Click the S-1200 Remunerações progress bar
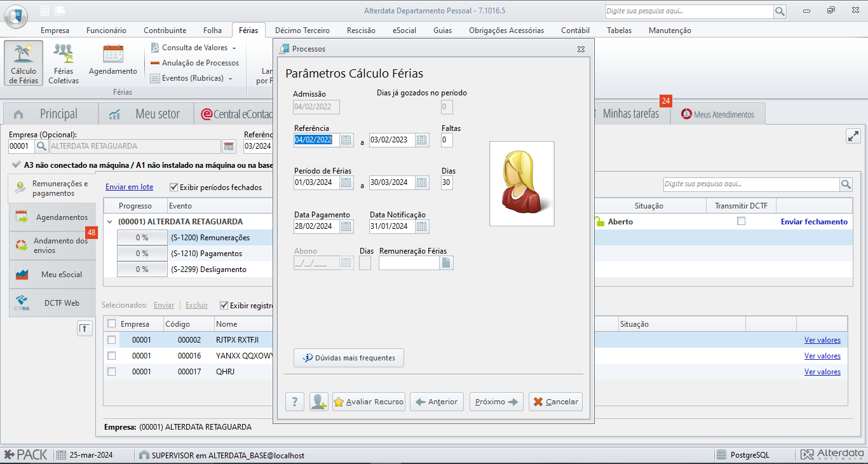Image resolution: width=868 pixels, height=464 pixels. [x=141, y=238]
